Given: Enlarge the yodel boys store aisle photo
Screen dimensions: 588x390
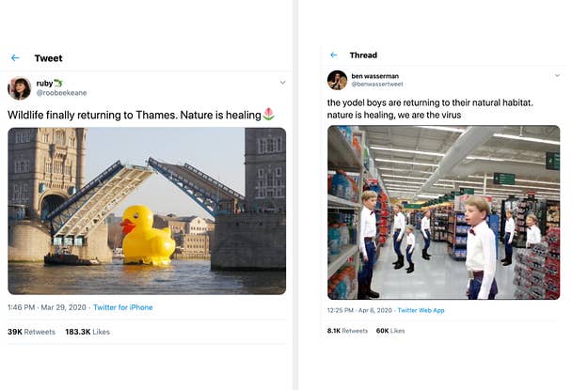Looking at the screenshot, I should pos(443,212).
